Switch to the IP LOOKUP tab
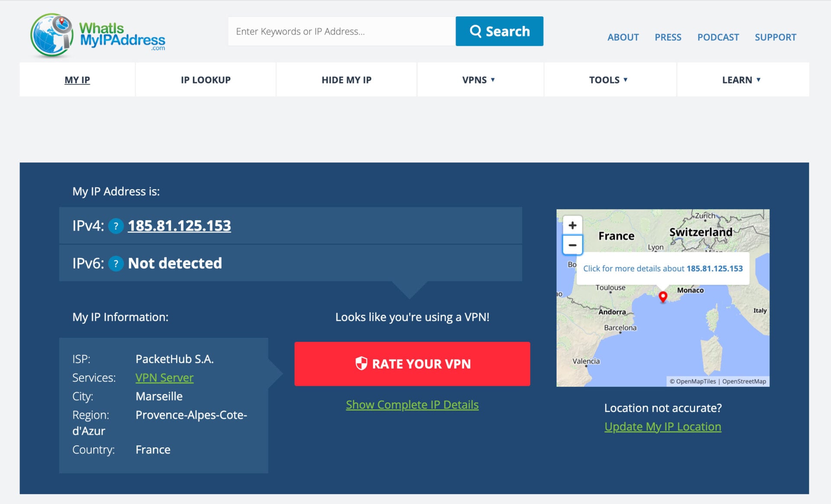This screenshot has width=831, height=504. (x=206, y=80)
